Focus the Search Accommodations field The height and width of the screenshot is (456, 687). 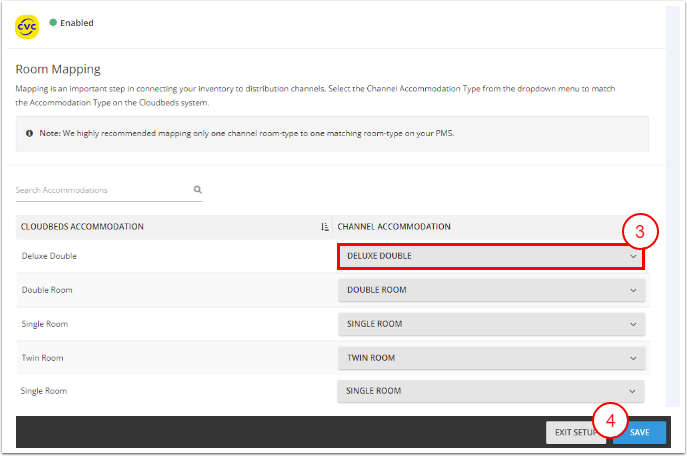(100, 190)
